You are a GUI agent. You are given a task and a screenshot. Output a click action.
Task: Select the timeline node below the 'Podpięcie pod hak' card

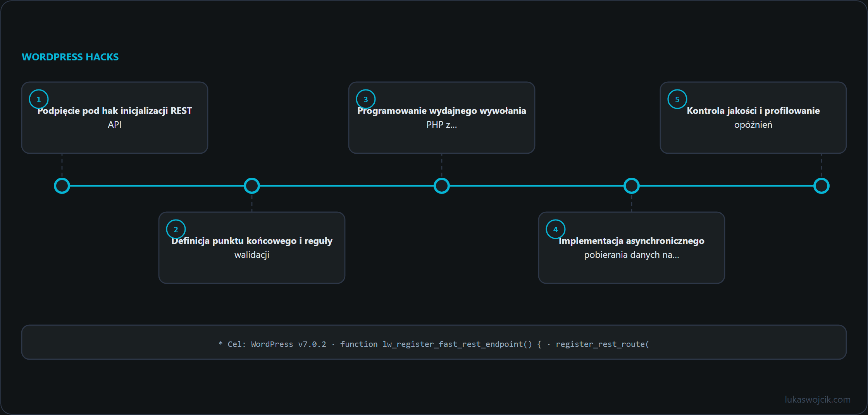pyautogui.click(x=62, y=186)
